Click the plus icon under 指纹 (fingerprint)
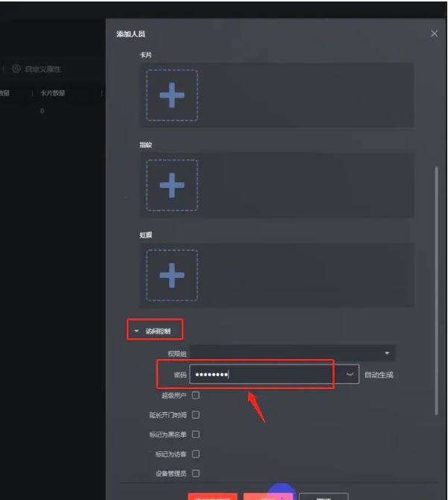Viewport: 448px width, 500px height. tap(172, 185)
